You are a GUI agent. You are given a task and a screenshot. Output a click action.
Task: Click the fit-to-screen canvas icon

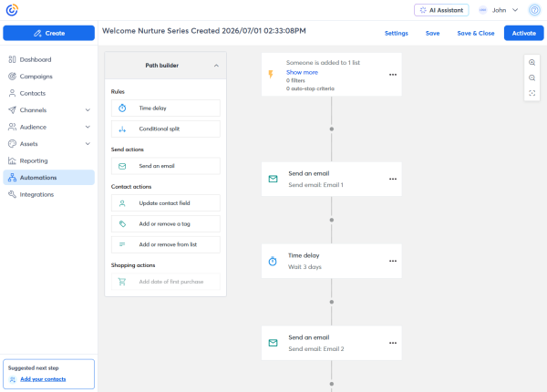coord(532,93)
